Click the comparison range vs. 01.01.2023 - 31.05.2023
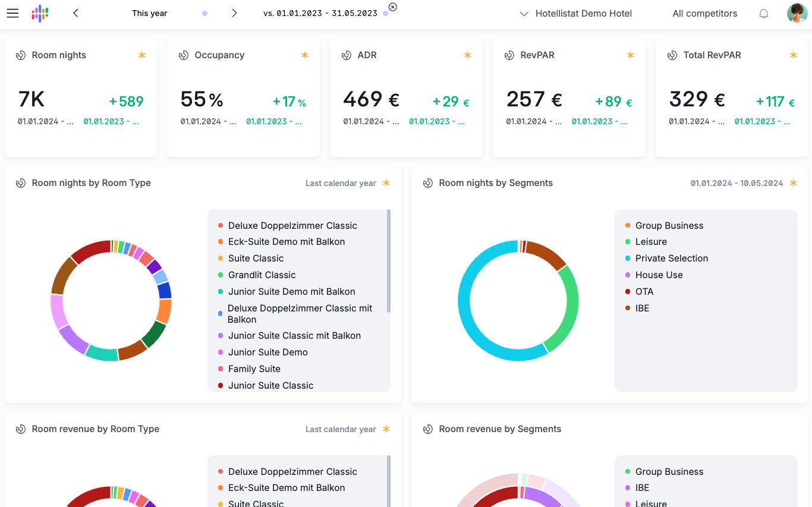 coord(320,13)
